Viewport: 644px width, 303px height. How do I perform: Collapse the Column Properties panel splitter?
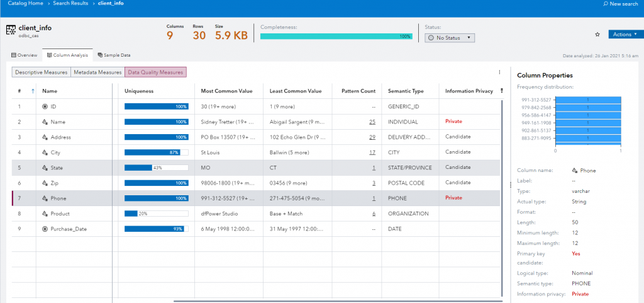[x=510, y=185]
